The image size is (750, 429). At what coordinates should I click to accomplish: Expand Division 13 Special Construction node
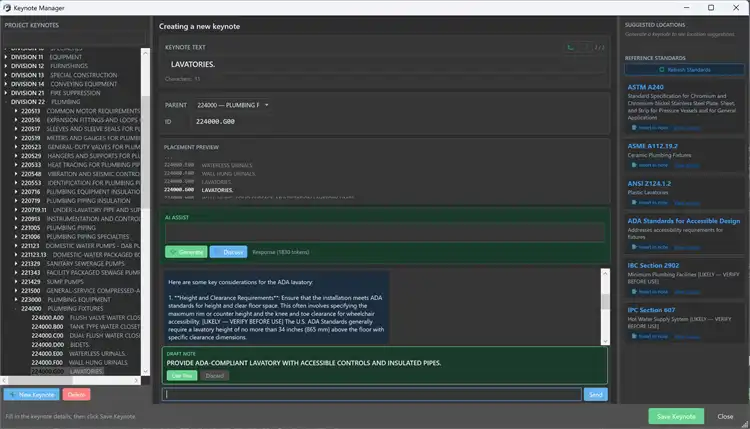(6, 75)
